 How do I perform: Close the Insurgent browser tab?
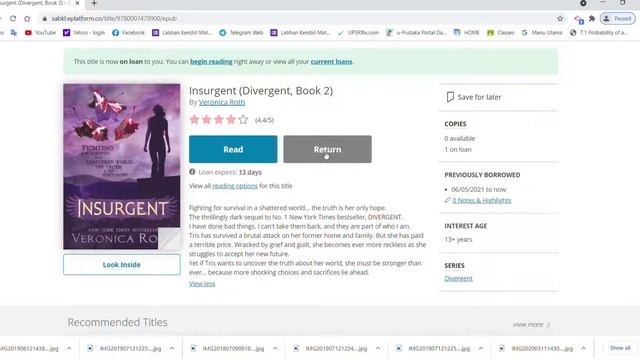click(78, 3)
